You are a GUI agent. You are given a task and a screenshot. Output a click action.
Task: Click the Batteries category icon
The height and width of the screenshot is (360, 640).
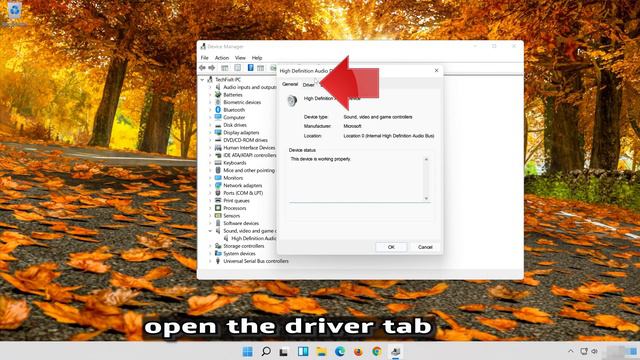(x=218, y=95)
